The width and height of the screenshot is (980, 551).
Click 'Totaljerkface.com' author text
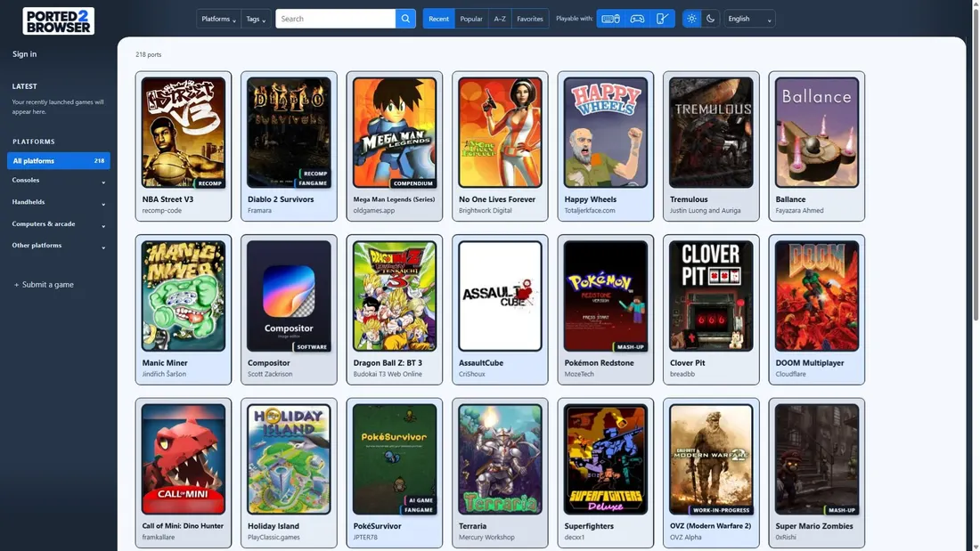point(590,211)
